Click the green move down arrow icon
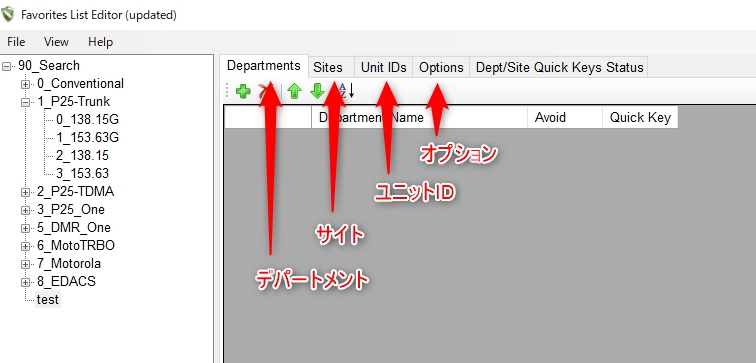This screenshot has height=363, width=756. click(x=317, y=91)
